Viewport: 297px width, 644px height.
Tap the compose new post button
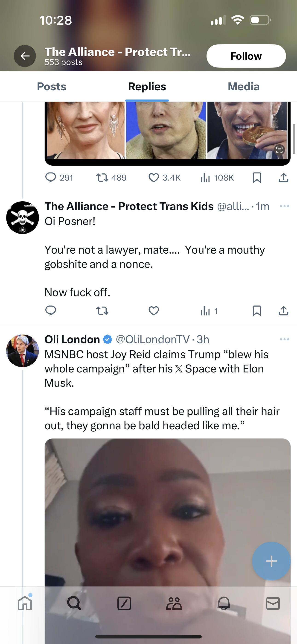(x=271, y=561)
